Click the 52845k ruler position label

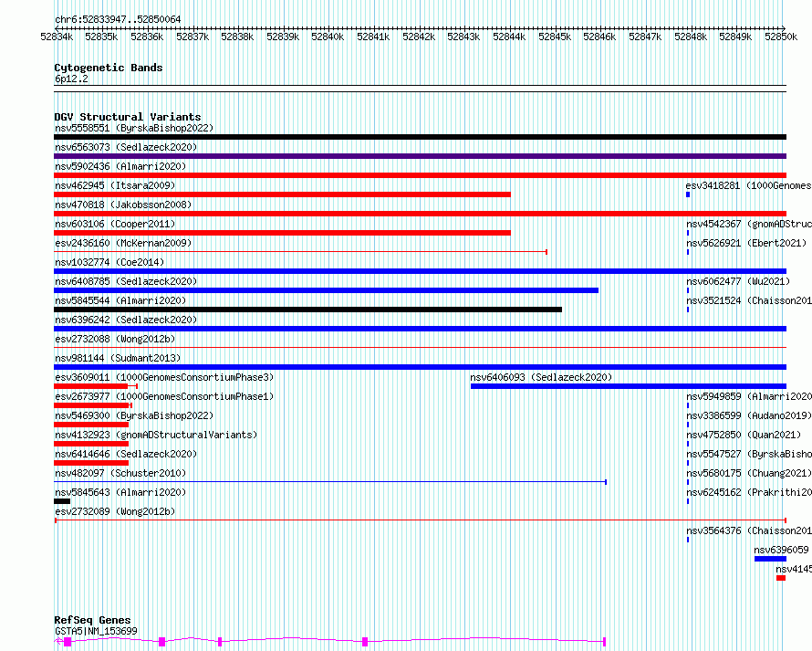555,37
